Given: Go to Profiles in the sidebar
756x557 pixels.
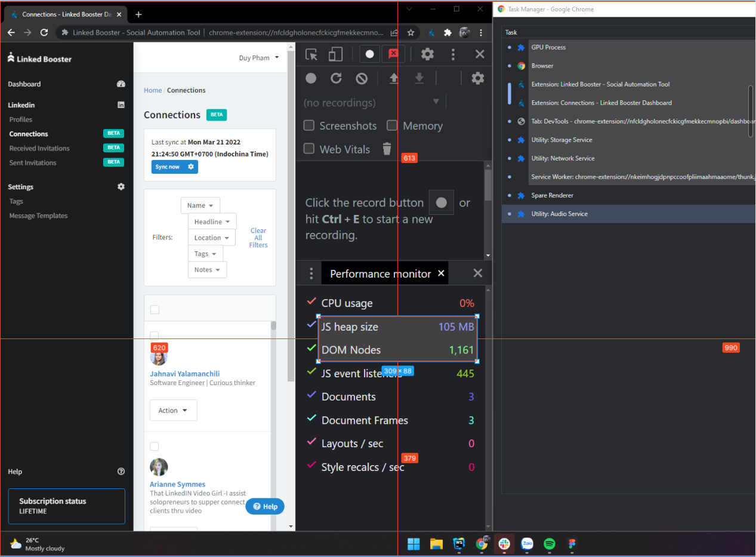Looking at the screenshot, I should 21,119.
